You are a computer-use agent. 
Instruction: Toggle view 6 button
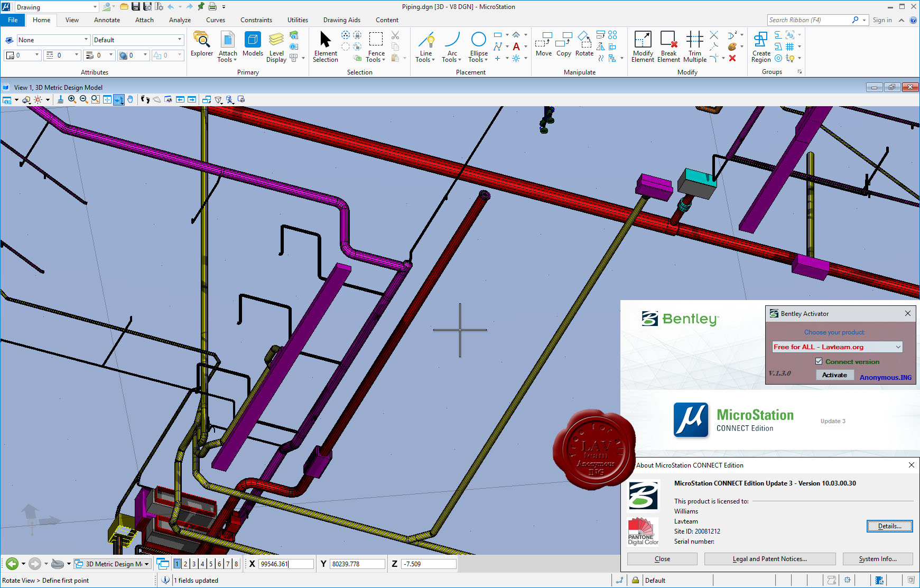click(x=219, y=564)
